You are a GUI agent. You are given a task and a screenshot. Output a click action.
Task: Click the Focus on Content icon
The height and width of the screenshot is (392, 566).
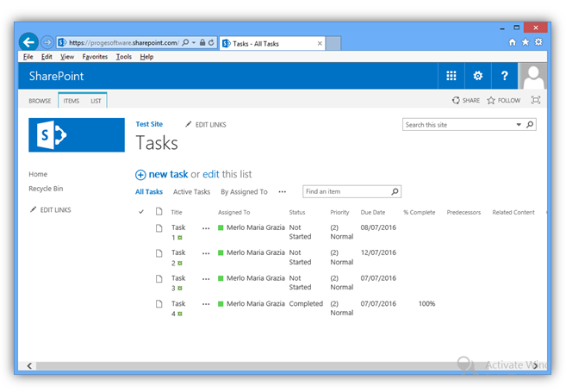click(536, 100)
